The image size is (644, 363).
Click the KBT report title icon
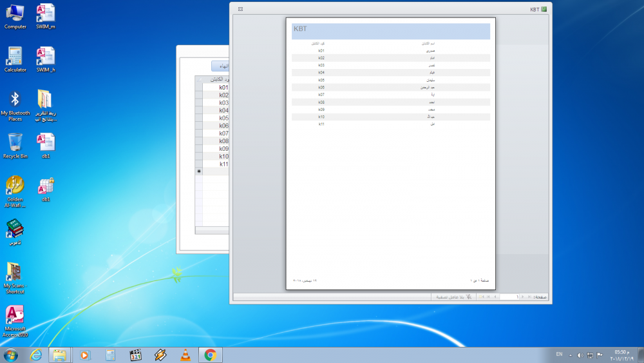pyautogui.click(x=544, y=9)
